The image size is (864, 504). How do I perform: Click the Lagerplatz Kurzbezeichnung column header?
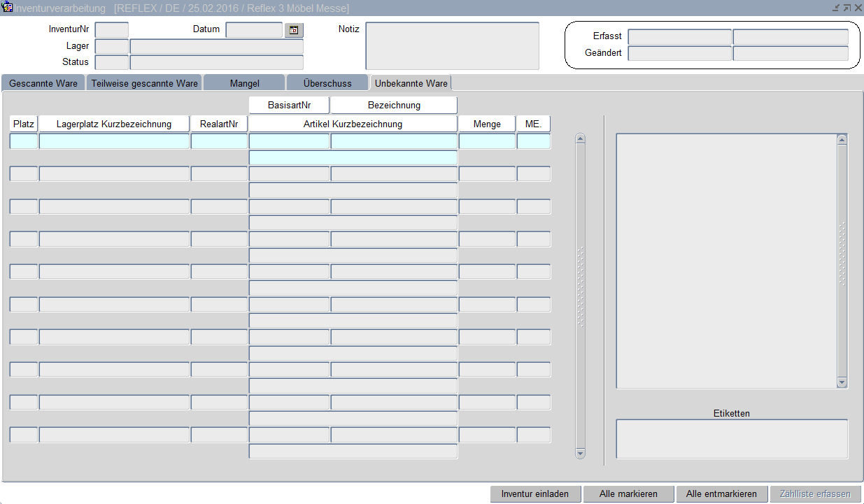coord(114,124)
